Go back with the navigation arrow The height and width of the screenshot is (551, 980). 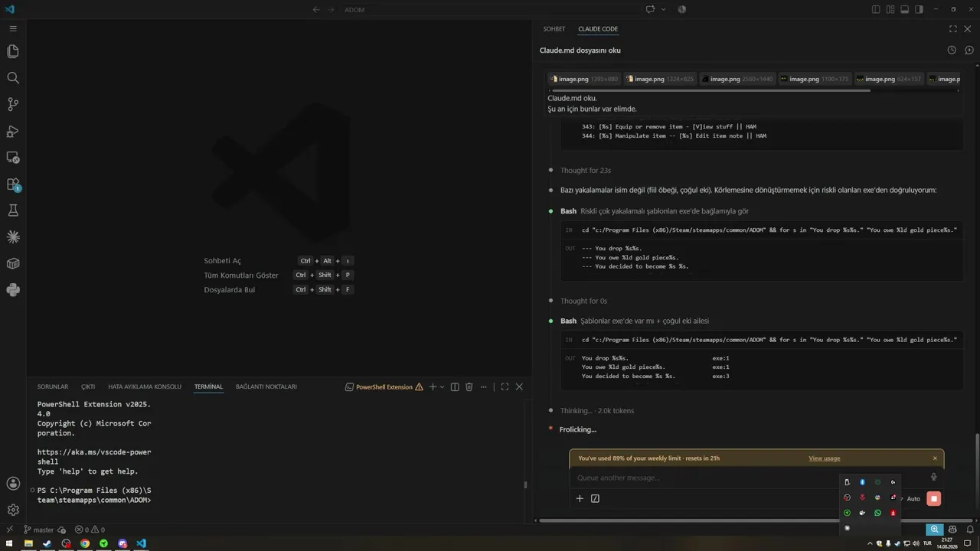tap(316, 9)
